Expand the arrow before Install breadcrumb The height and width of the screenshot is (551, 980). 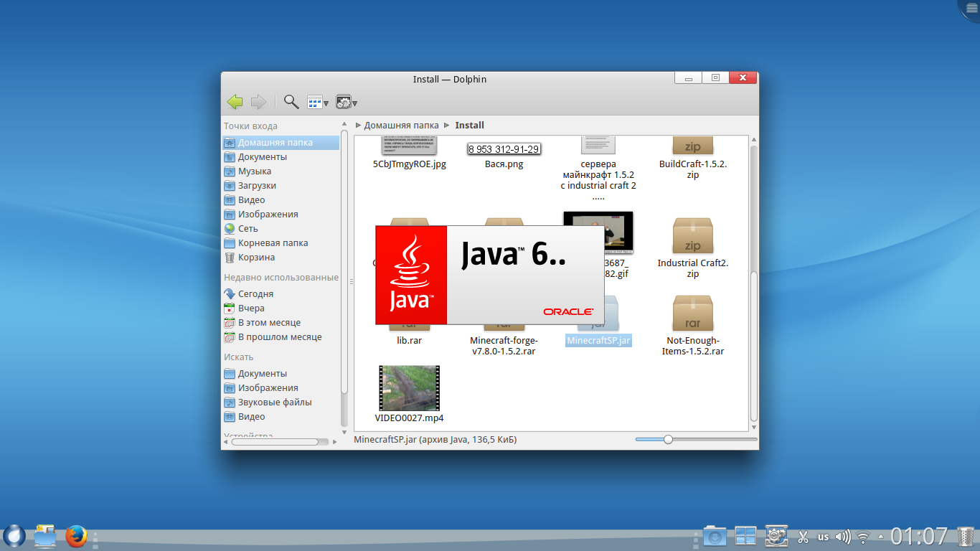447,125
